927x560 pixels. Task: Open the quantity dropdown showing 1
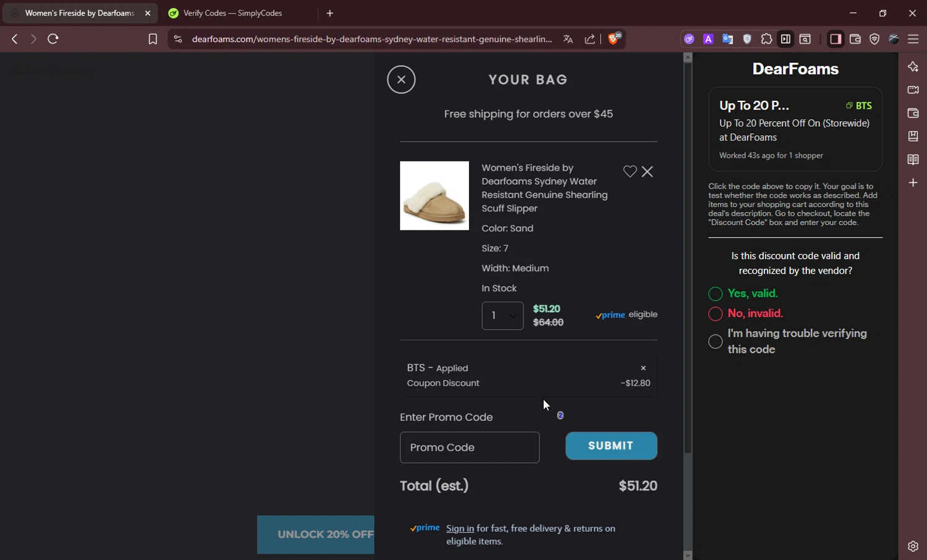tap(502, 316)
